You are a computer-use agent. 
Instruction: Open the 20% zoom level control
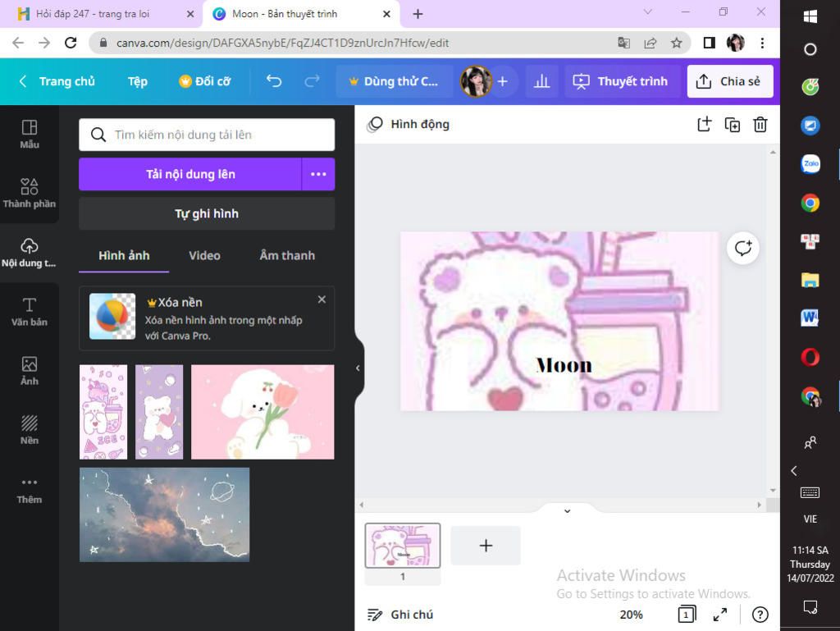631,615
